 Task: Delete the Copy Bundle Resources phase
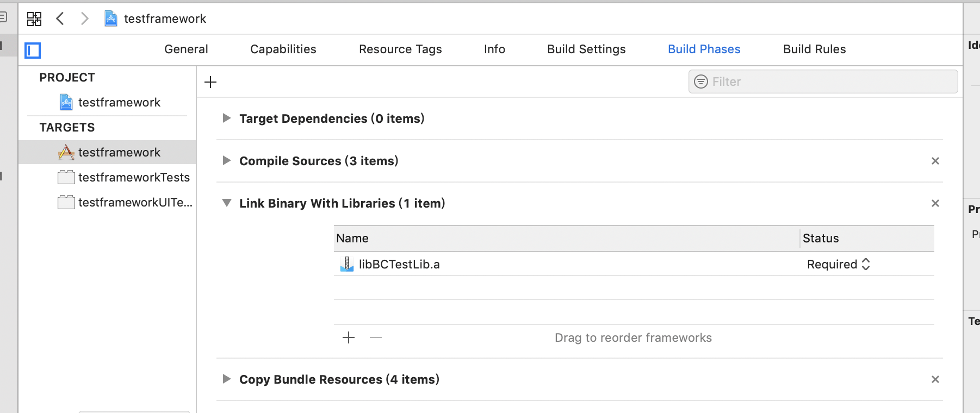coord(935,379)
